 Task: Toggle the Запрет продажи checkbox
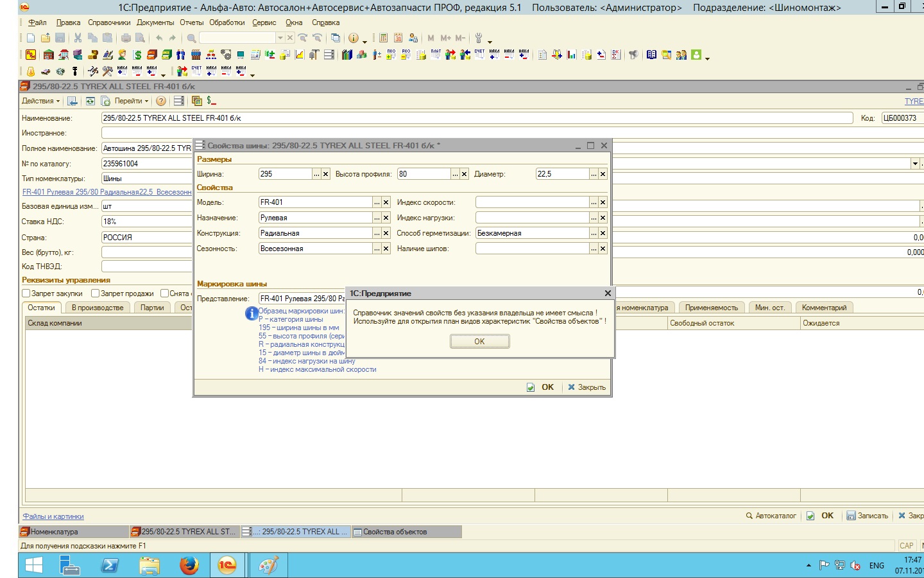click(x=95, y=293)
